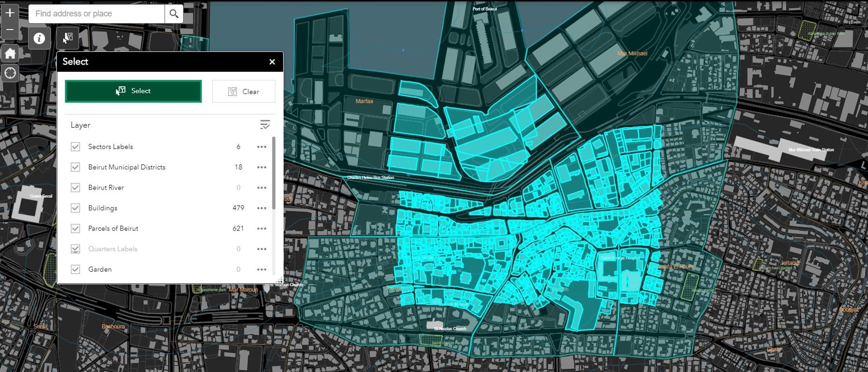Click the Port of Beirut map label

(x=485, y=9)
